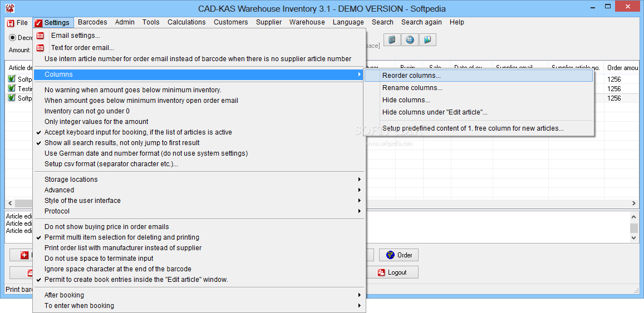Viewport: 644px width, 313px height.
Task: Choose Hide columns… submenu entry
Action: coord(479,100)
